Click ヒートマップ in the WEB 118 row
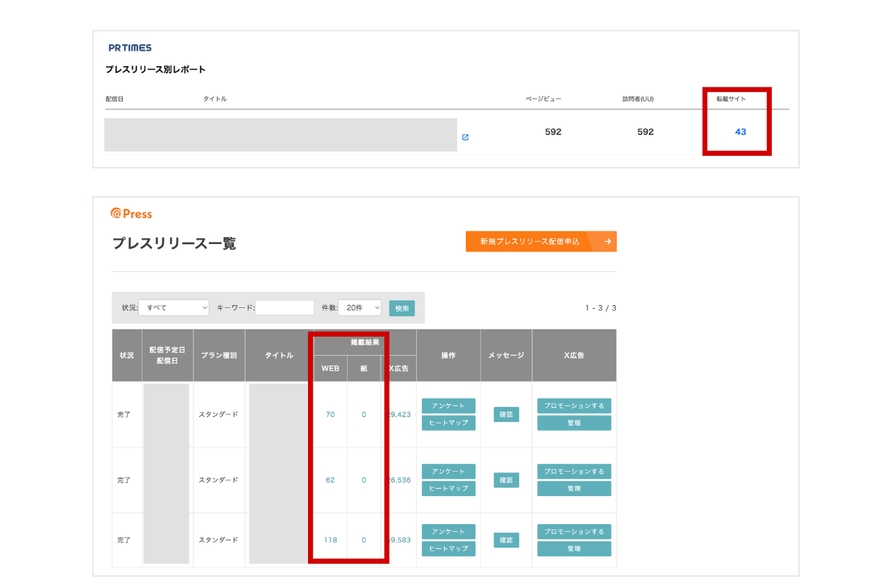The height and width of the screenshot is (588, 882). [448, 548]
